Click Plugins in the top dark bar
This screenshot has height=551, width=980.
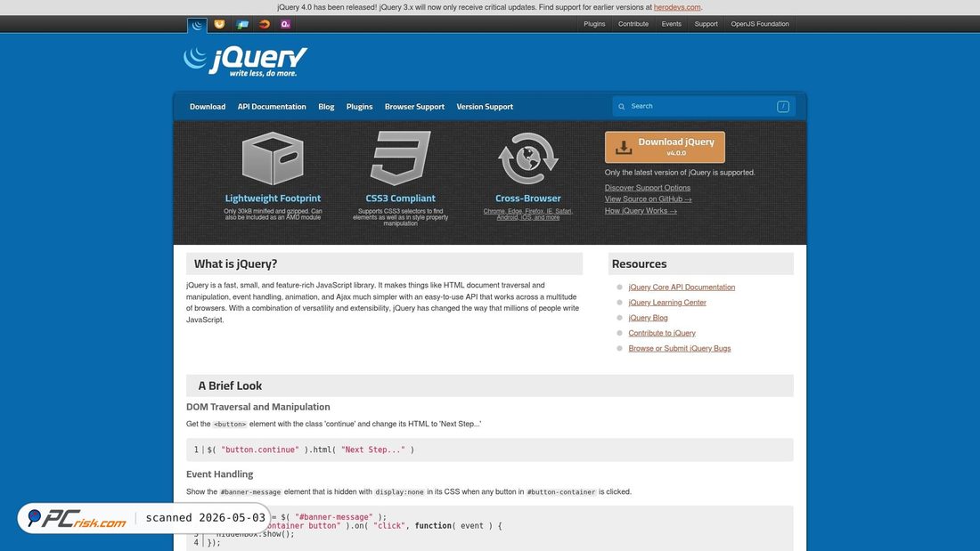pyautogui.click(x=594, y=24)
